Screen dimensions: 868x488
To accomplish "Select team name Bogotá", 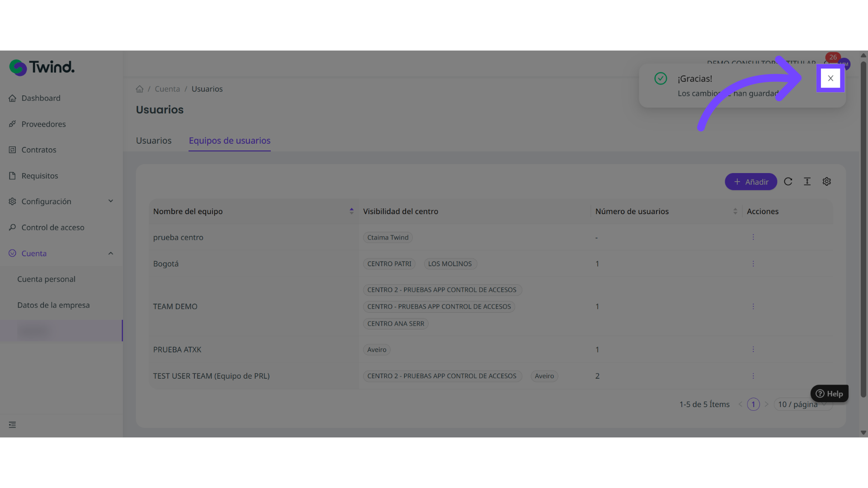I will pos(166,263).
